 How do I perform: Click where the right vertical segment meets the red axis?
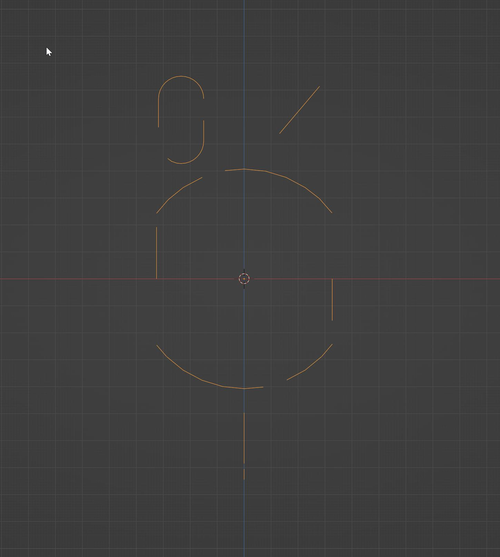click(x=332, y=279)
